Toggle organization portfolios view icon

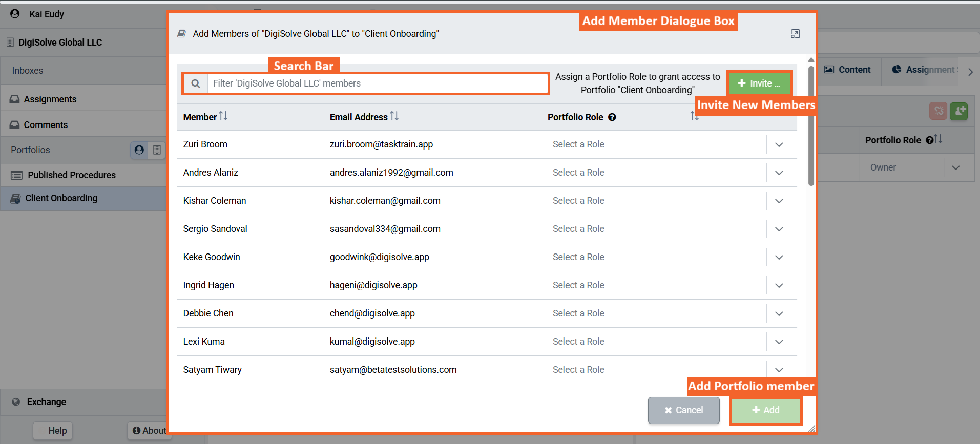157,150
